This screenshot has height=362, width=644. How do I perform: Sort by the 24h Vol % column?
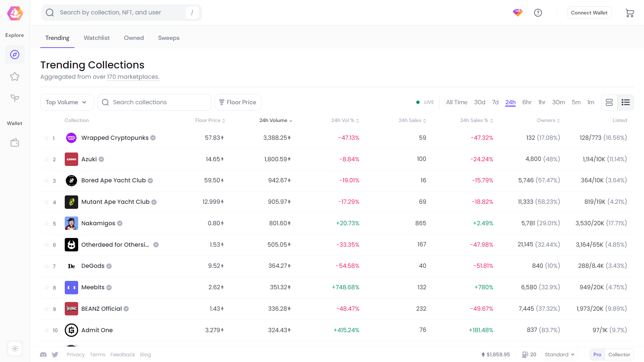345,120
